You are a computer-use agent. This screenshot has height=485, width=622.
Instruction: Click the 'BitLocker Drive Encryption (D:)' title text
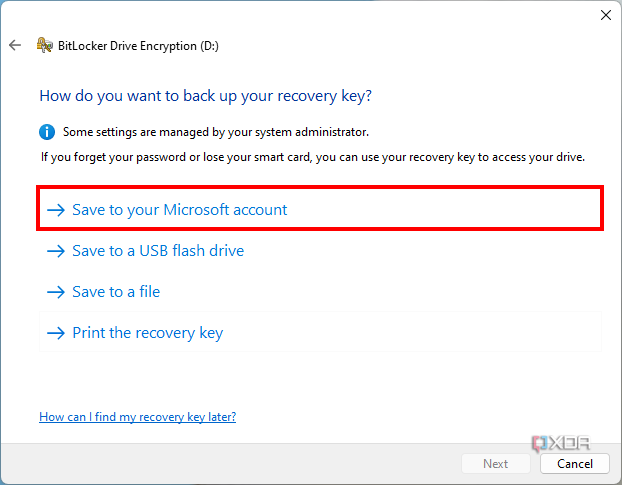pyautogui.click(x=140, y=45)
